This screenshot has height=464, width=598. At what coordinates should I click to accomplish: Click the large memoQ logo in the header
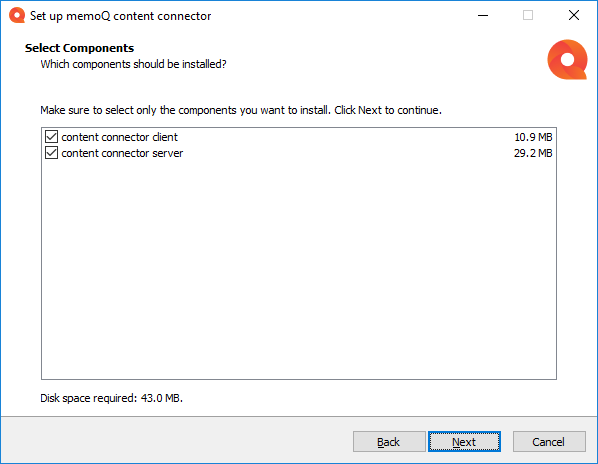(567, 59)
